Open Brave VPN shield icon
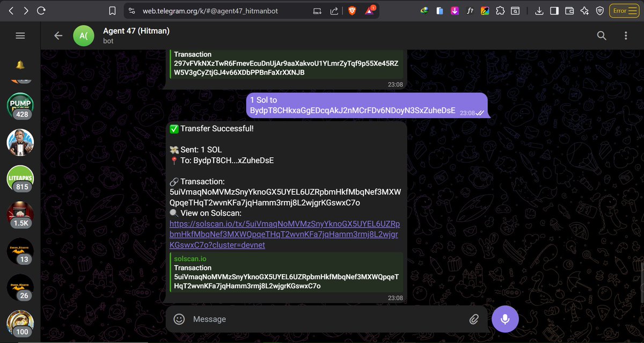Viewport: 644px width, 343px height. (x=599, y=10)
